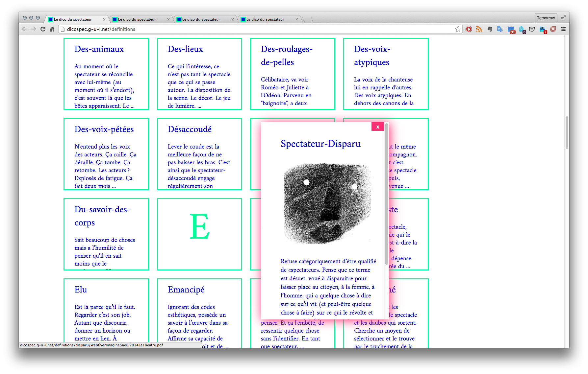Image resolution: width=588 pixels, height=374 pixels.
Task: Click the status bar URL text
Action: 91,345
